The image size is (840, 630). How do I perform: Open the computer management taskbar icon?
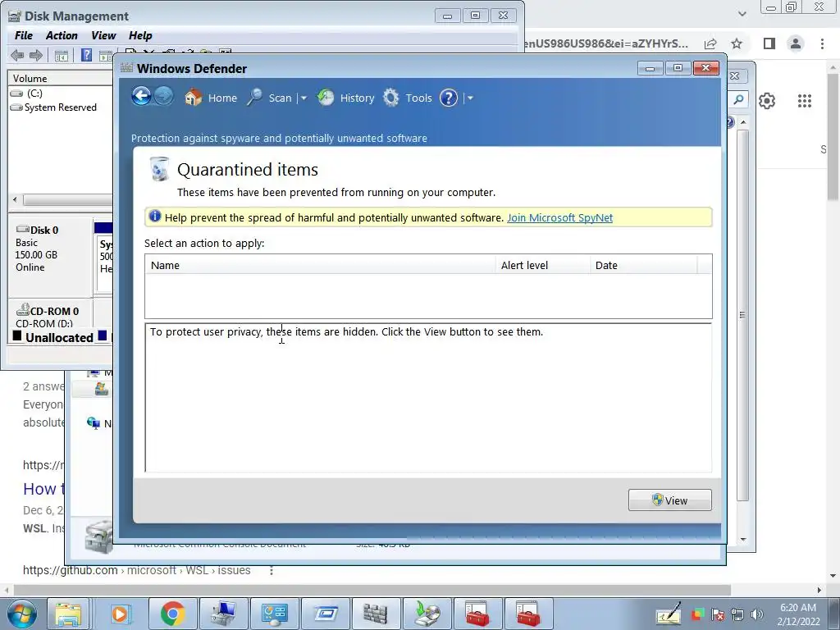(x=223, y=614)
